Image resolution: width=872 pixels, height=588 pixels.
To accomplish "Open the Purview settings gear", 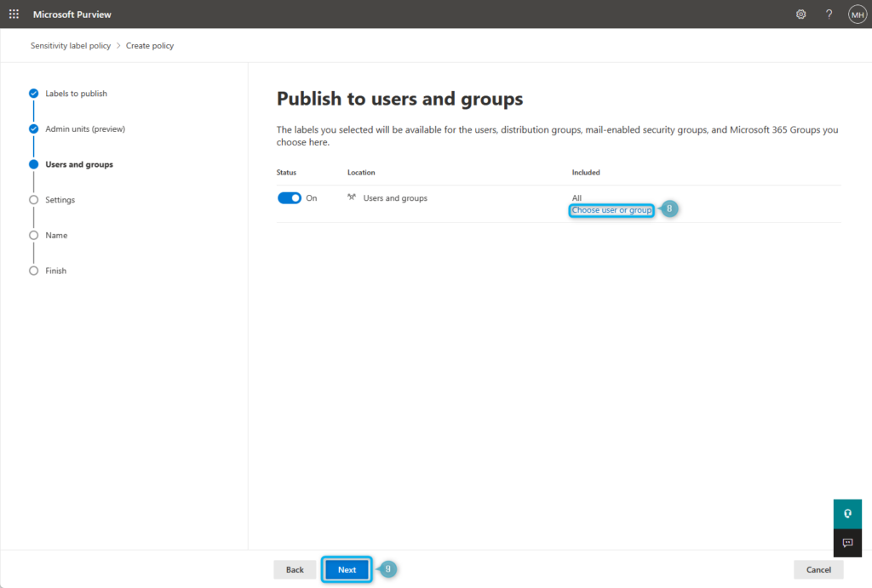I will pyautogui.click(x=800, y=14).
